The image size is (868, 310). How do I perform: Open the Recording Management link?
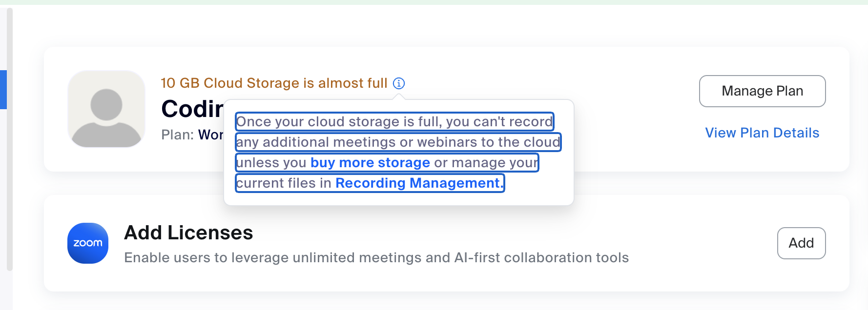tap(419, 183)
